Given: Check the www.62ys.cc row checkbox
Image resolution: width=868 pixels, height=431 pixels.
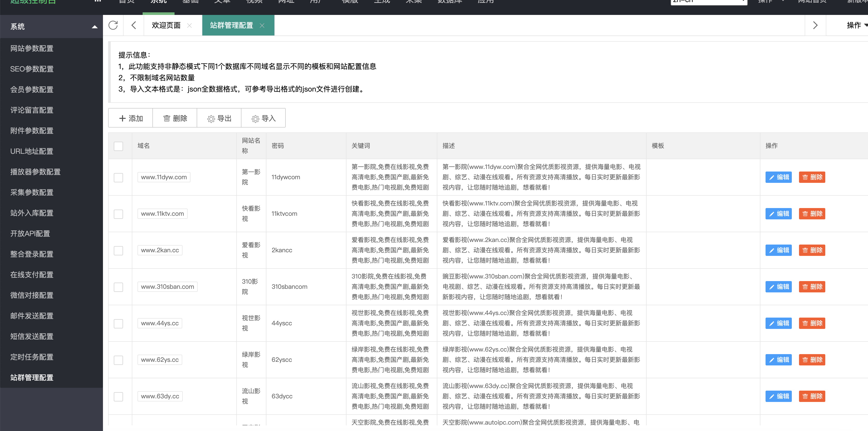Looking at the screenshot, I should point(118,360).
